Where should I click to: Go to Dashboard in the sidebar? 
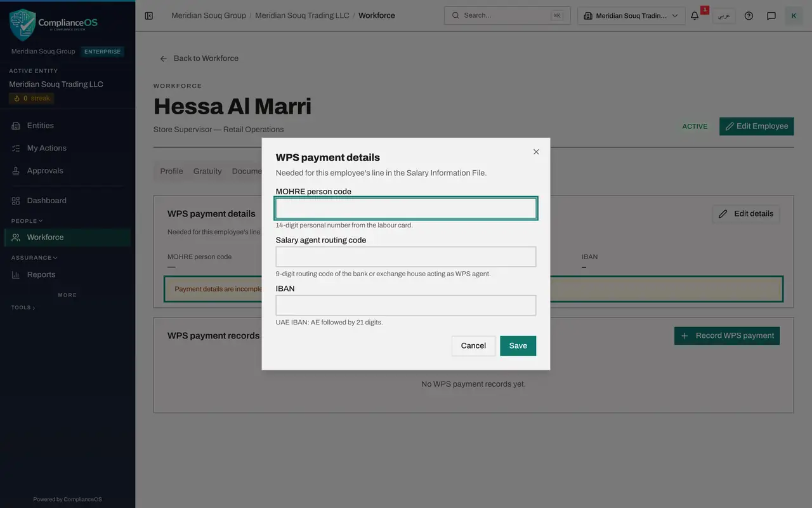coord(67,201)
